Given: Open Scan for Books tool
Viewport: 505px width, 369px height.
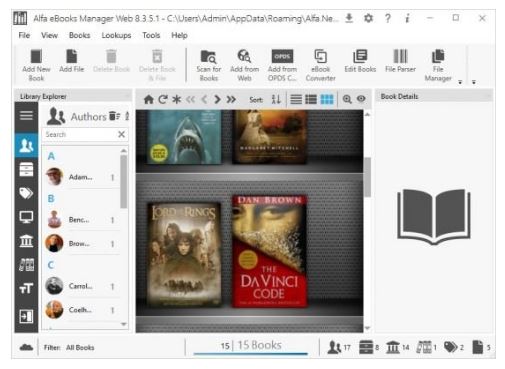Looking at the screenshot, I should (x=208, y=65).
